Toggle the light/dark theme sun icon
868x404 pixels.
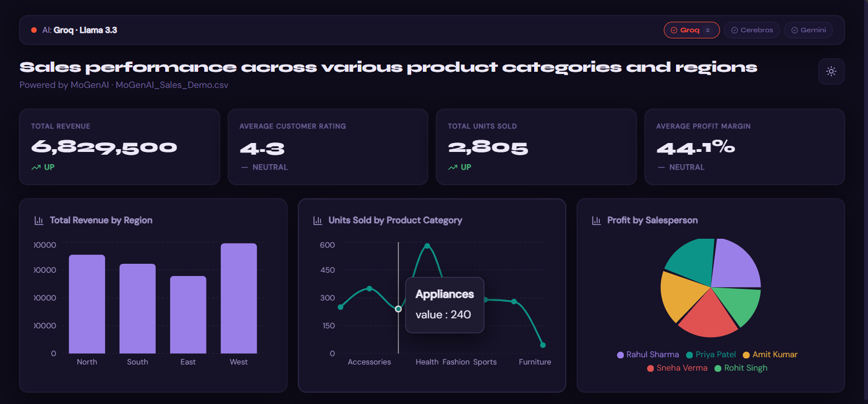pos(831,71)
